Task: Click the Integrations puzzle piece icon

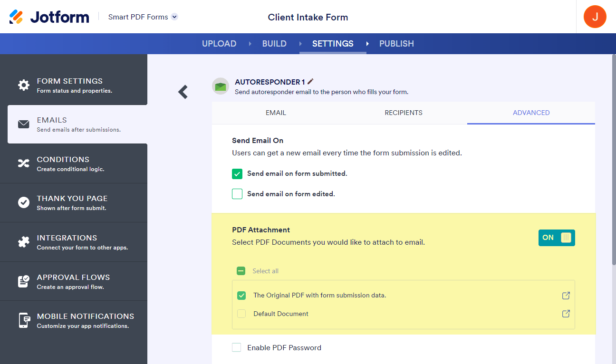Action: click(23, 242)
